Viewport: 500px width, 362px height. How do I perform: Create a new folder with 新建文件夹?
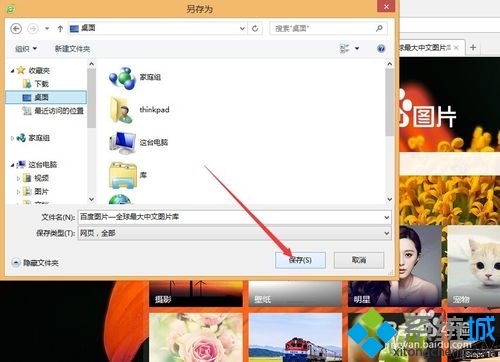click(72, 49)
